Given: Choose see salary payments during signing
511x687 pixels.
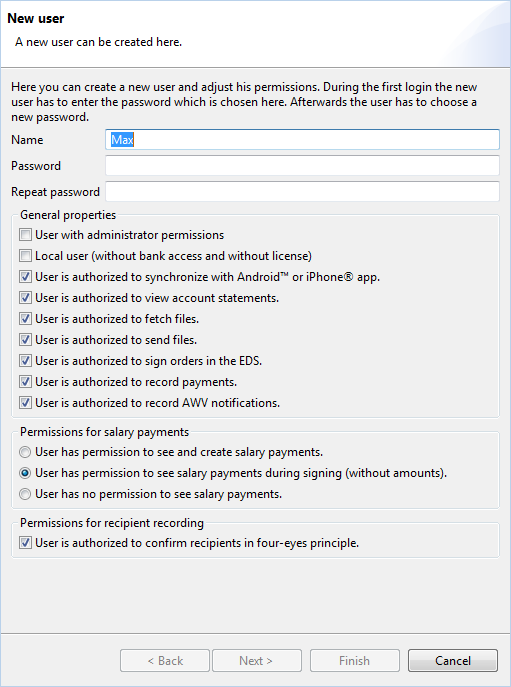Looking at the screenshot, I should tap(25, 473).
